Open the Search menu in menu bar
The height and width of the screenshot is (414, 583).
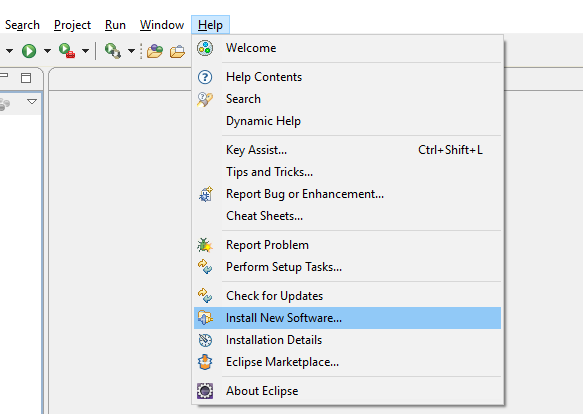tap(22, 25)
